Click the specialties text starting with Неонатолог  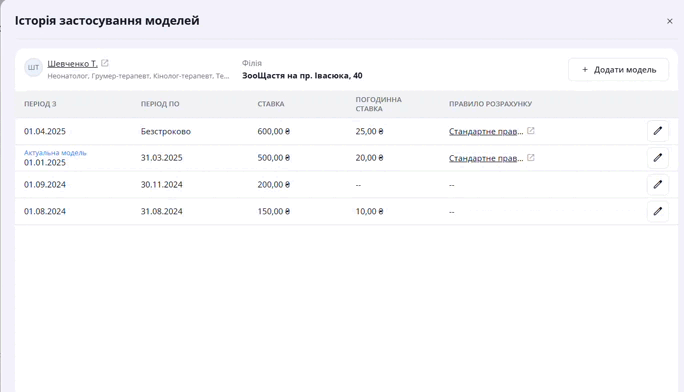pyautogui.click(x=138, y=76)
